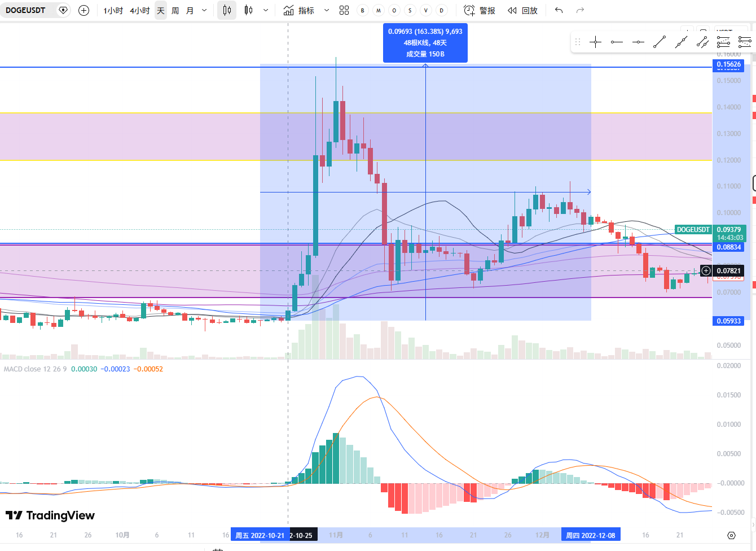
Task: Switch to the 周 weekly timeframe
Action: [175, 10]
